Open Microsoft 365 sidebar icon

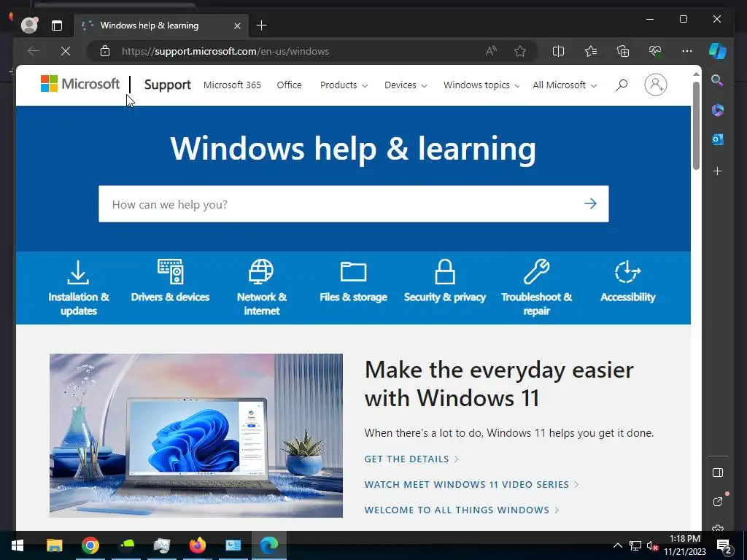coord(718,110)
